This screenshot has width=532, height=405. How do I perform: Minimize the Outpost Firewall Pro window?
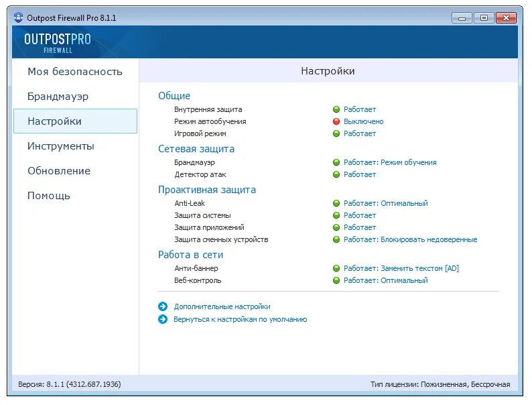[462, 17]
